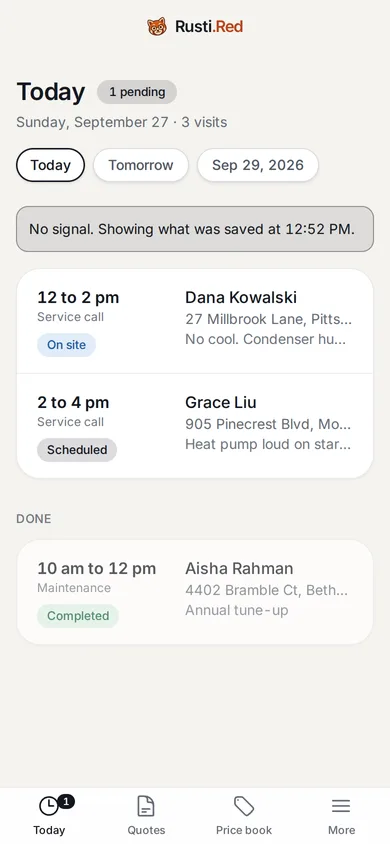
Task: Tap the On site status pill
Action: (x=66, y=345)
